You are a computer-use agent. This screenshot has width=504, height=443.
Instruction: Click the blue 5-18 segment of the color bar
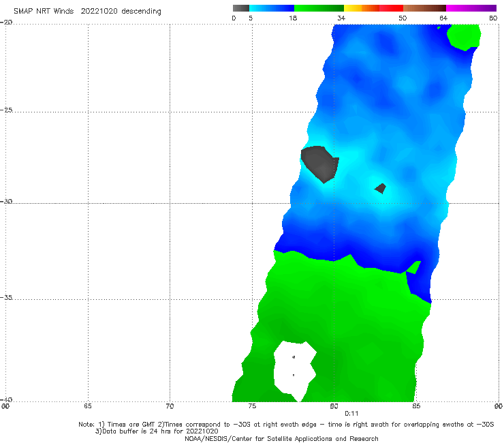tap(272, 8)
